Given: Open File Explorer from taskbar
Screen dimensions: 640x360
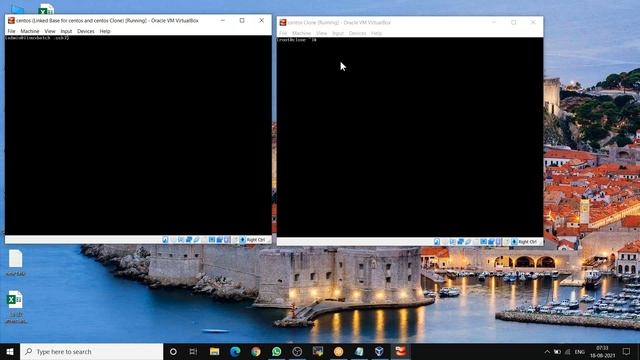Looking at the screenshot, I should (x=214, y=351).
